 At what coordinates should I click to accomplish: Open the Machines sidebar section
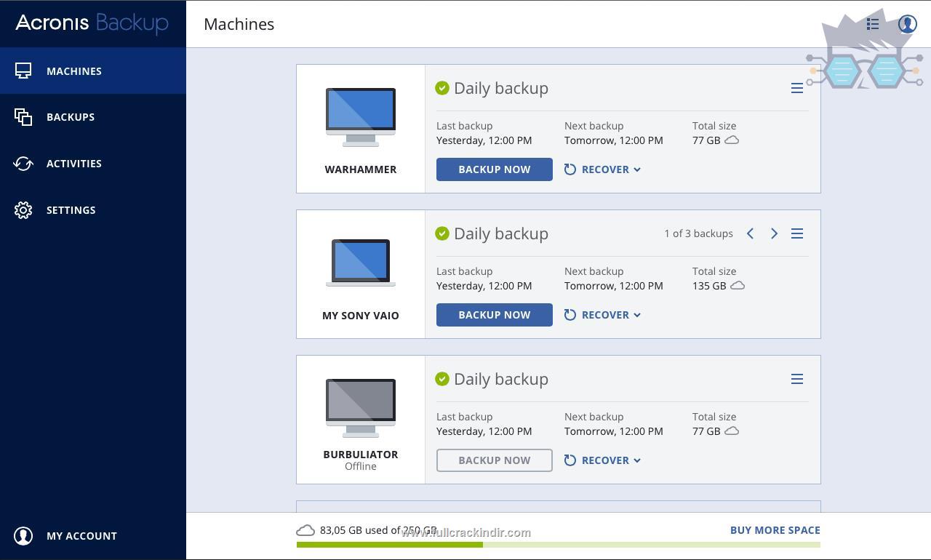pyautogui.click(x=93, y=71)
